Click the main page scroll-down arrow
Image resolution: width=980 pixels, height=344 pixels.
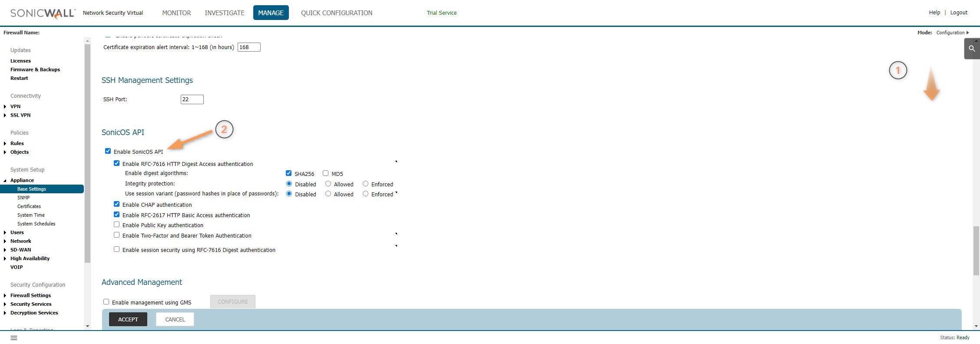(977, 326)
